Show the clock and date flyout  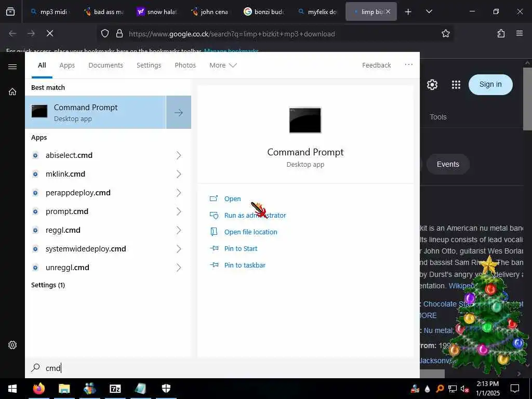point(487,389)
